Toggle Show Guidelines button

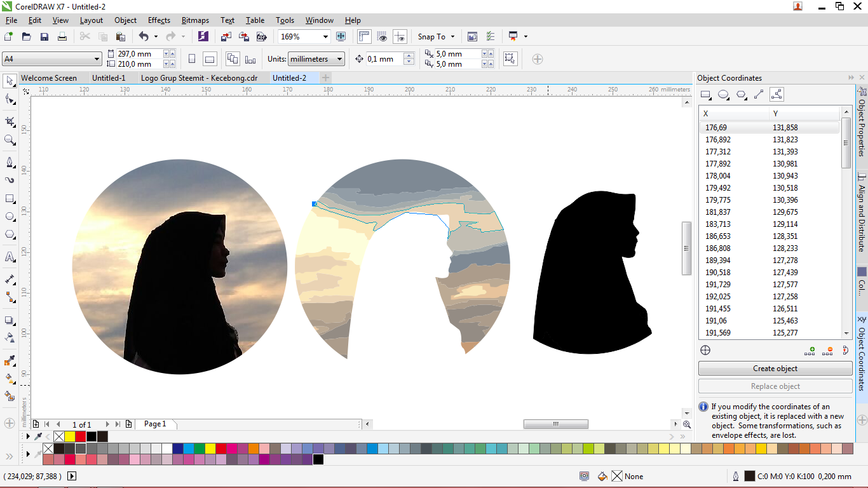[400, 37]
